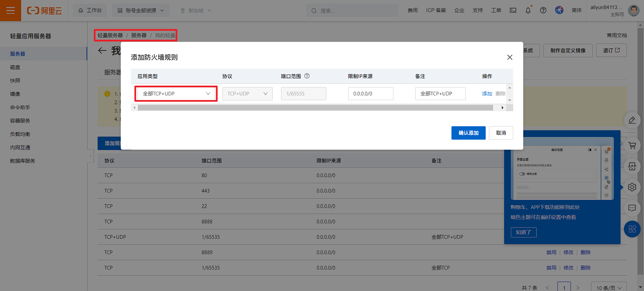Open the shopping cart floating icon

tap(632, 145)
